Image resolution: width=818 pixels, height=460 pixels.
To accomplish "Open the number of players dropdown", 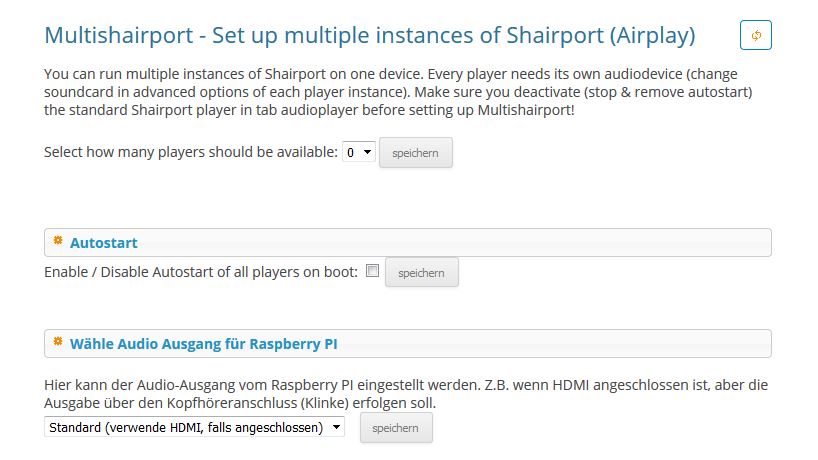I will click(x=358, y=152).
